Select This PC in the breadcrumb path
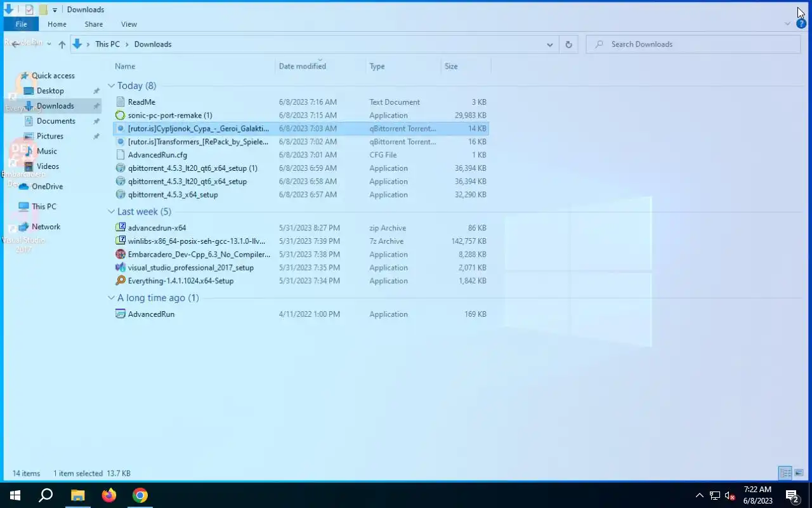The height and width of the screenshot is (508, 812). coord(107,44)
